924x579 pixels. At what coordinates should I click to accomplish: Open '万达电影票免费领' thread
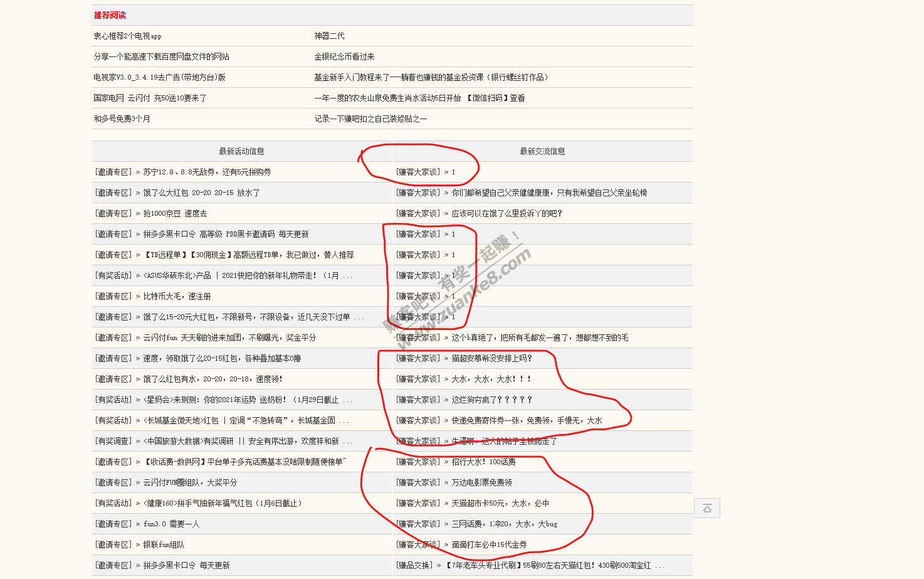coord(482,482)
